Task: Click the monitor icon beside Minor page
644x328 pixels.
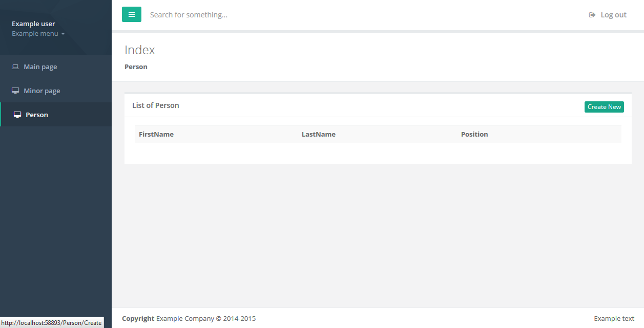Action: [x=15, y=91]
